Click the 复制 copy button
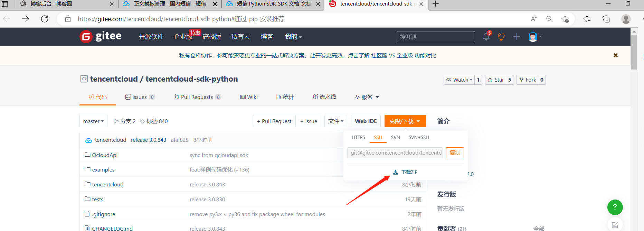644x231 pixels. tap(455, 153)
